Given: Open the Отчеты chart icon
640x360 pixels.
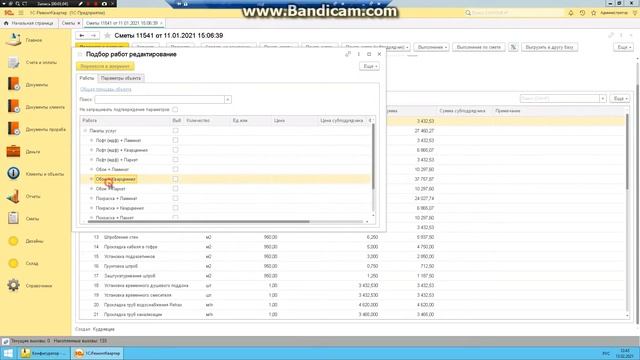Looking at the screenshot, I should coord(13,196).
